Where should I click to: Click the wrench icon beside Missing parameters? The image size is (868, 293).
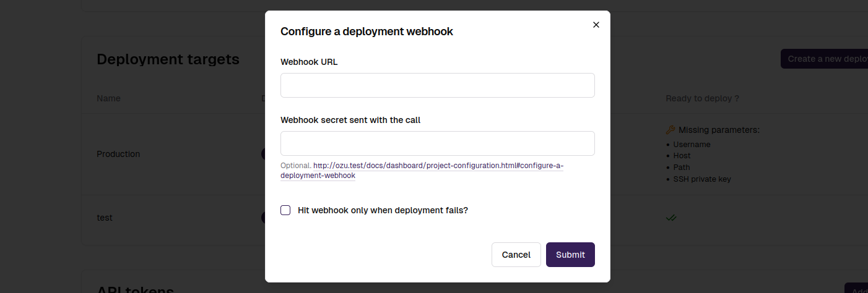tap(671, 130)
